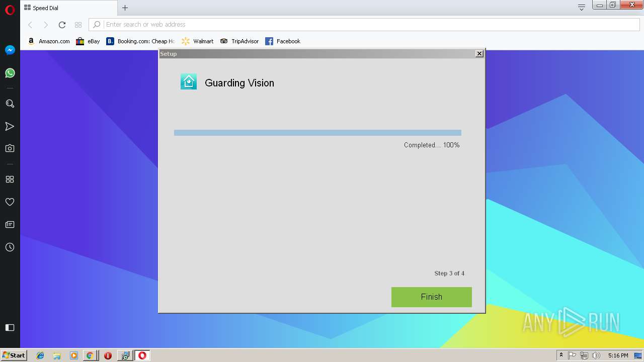Open network status icon in tray
The image size is (644, 362).
pyautogui.click(x=584, y=355)
